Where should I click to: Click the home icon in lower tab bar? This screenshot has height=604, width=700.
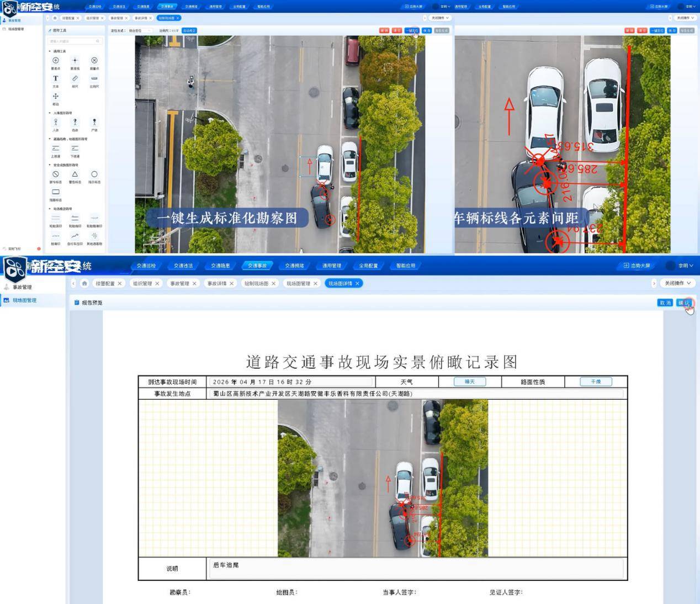[x=84, y=283]
